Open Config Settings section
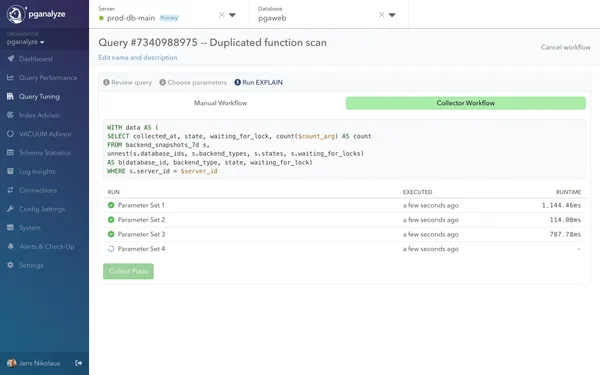600x375 pixels. [x=42, y=209]
